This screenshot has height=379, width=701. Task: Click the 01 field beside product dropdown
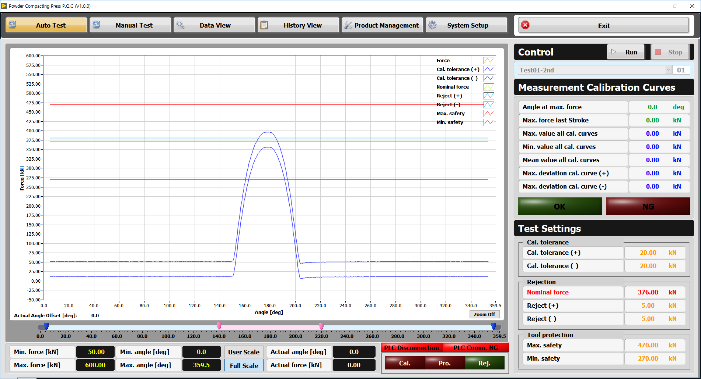(681, 70)
